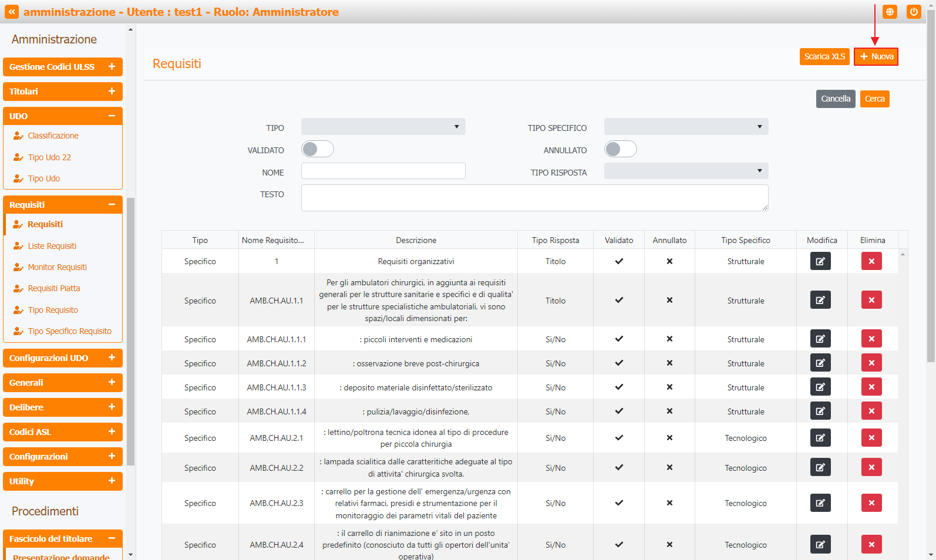936x560 pixels.
Task: Delete the AMB.CH.AU.1.1.2 requisito row
Action: point(871,363)
